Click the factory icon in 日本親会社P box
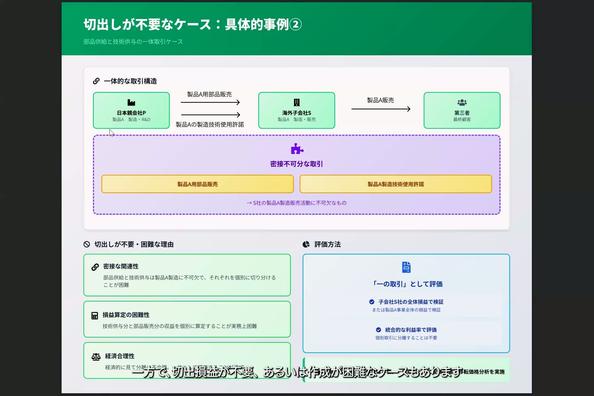Viewport: 594px width, 396px height. click(131, 102)
